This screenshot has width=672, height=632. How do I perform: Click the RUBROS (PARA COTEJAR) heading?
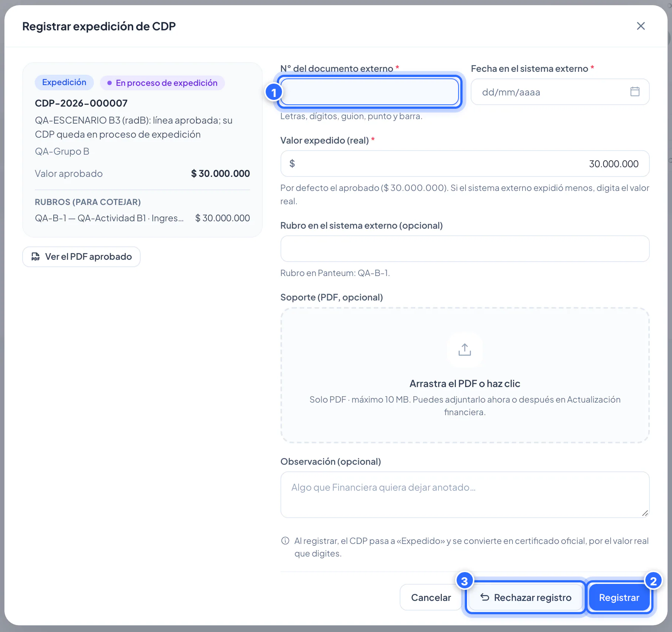pyautogui.click(x=88, y=202)
